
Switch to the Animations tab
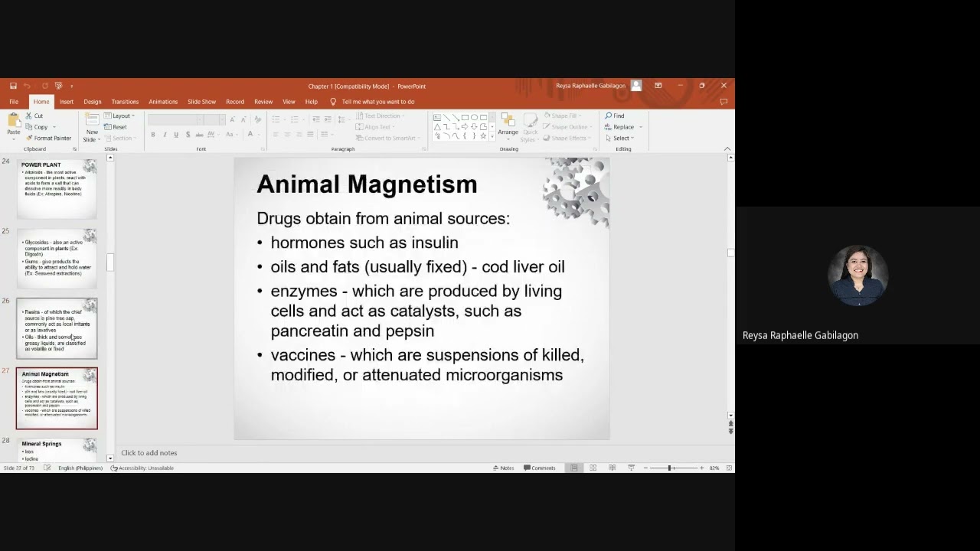163,101
